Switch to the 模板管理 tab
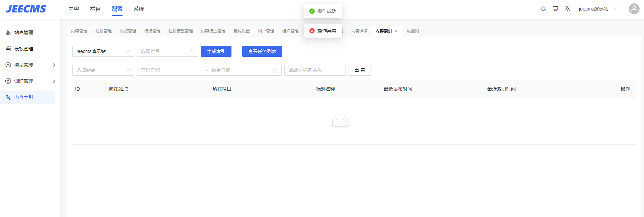644x217 pixels. 152,31
